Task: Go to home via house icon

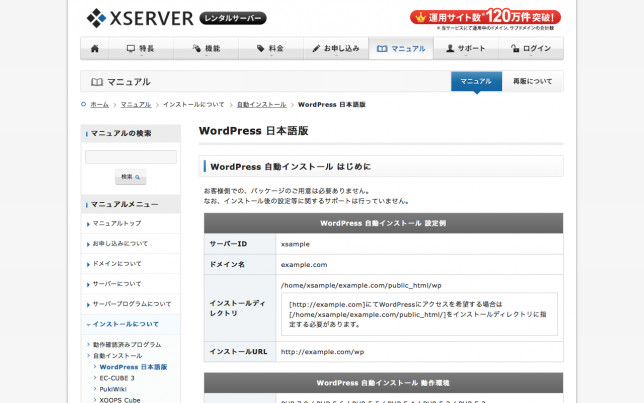Action: click(x=95, y=48)
